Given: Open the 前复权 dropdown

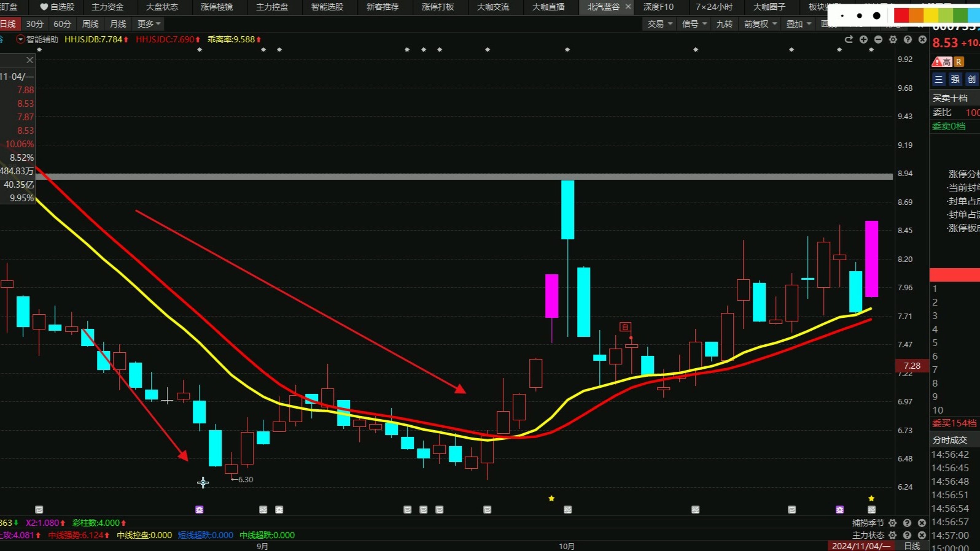Looking at the screenshot, I should click(x=760, y=24).
